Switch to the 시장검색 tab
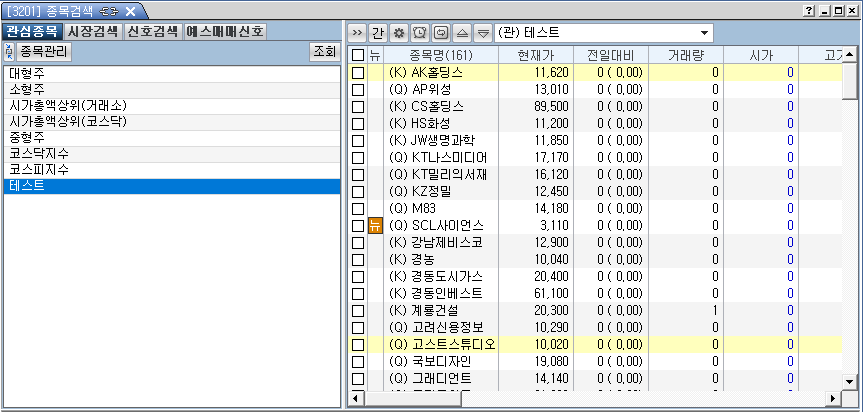The width and height of the screenshot is (863, 412). coord(94,31)
